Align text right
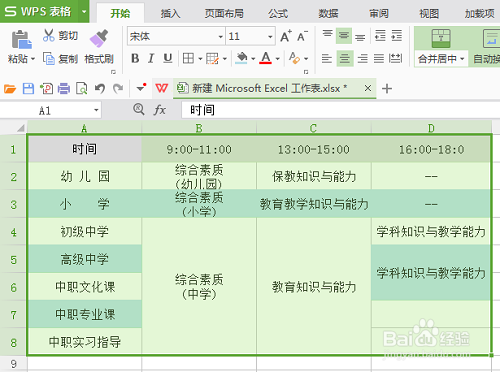The height and width of the screenshot is (372, 500). coord(362,59)
